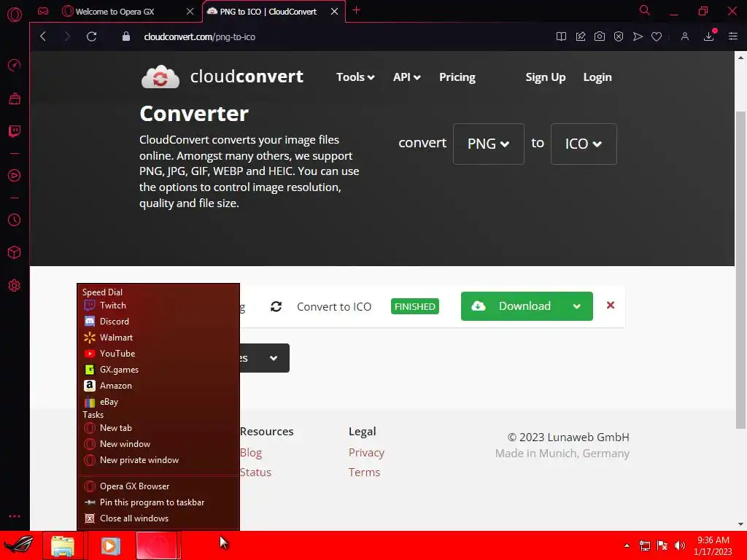Screen dimensions: 747x560
Task: Open the Opera GX main menu logo
Action: click(15, 15)
